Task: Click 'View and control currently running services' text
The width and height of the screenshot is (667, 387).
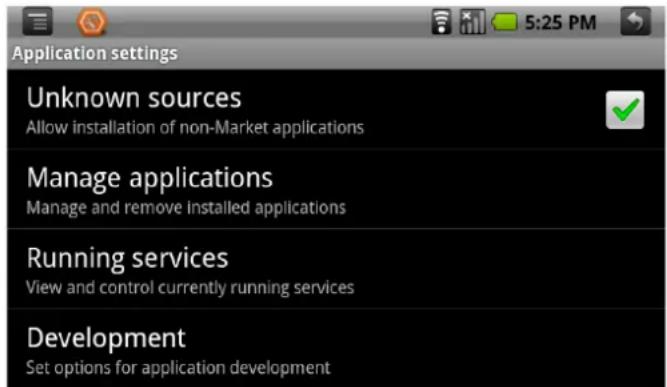Action: click(190, 288)
